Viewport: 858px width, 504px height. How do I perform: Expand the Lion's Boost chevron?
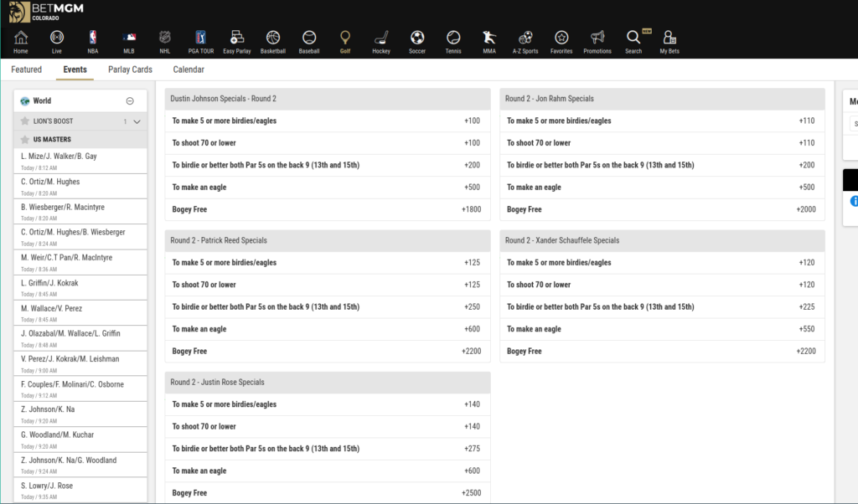tap(137, 121)
